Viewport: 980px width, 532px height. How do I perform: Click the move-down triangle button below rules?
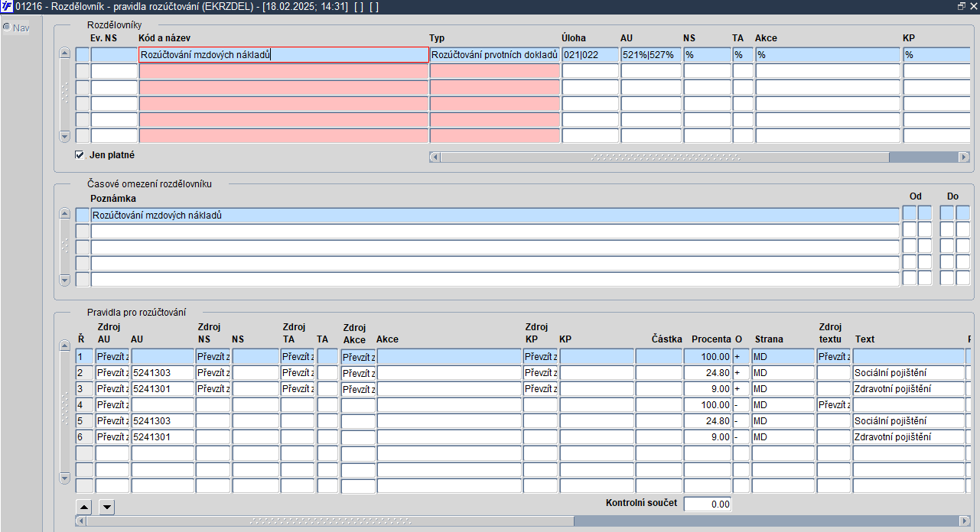pos(107,507)
